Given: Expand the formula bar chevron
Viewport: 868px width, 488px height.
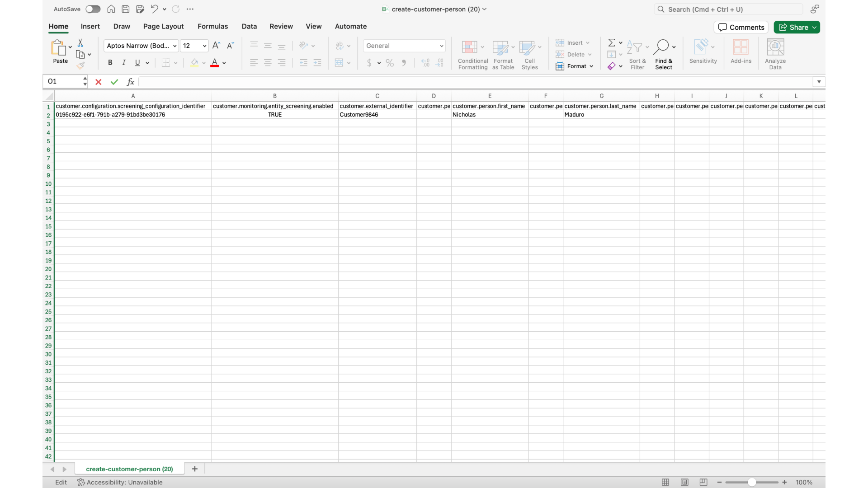Looking at the screenshot, I should coord(819,82).
